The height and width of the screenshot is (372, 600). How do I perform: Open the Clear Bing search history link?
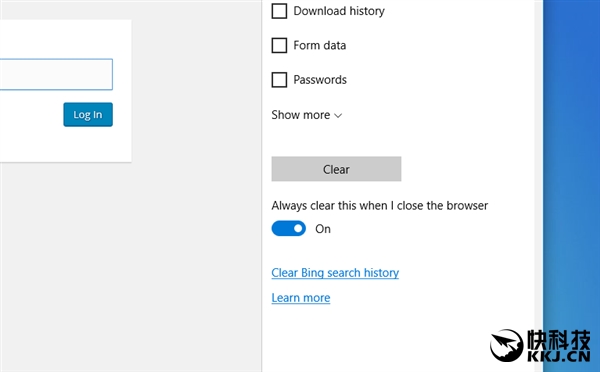[x=335, y=272]
